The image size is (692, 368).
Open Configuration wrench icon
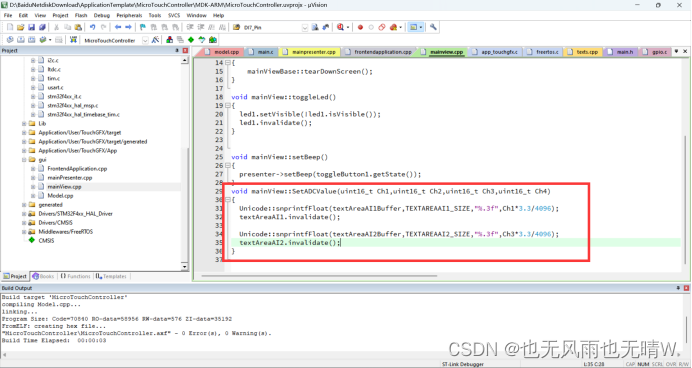click(433, 27)
